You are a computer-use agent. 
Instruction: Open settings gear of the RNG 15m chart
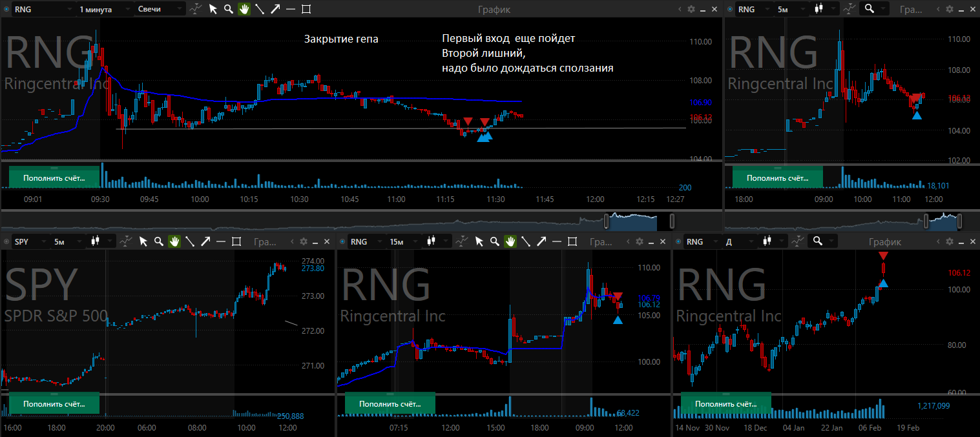pyautogui.click(x=640, y=241)
